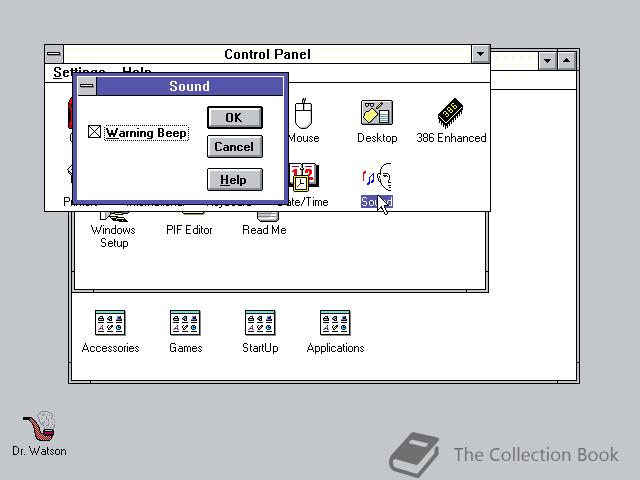This screenshot has height=480, width=640.
Task: Minimize the Control Panel window arrow
Action: click(480, 53)
